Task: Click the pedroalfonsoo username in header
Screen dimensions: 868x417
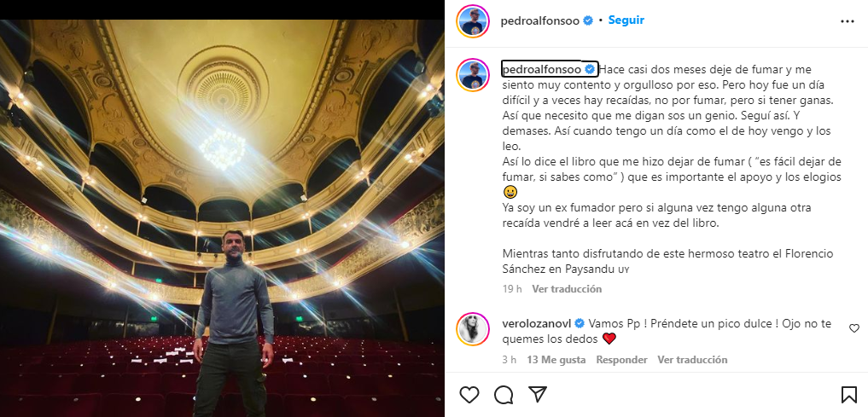Action: click(x=539, y=20)
